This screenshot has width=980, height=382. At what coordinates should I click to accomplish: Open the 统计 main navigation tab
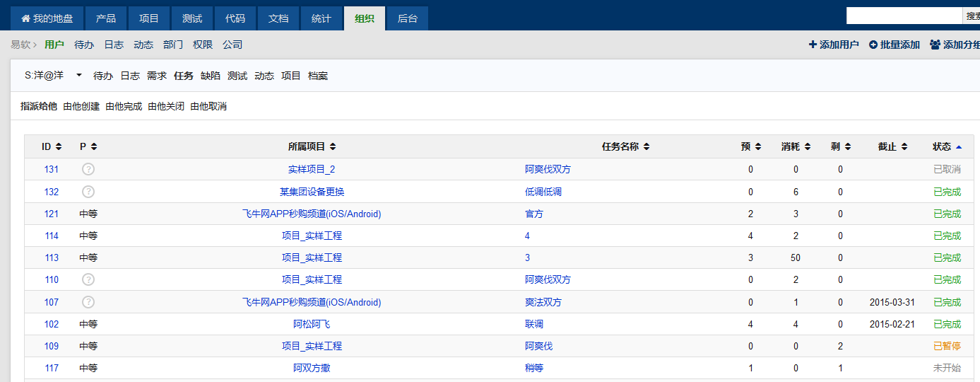point(321,18)
